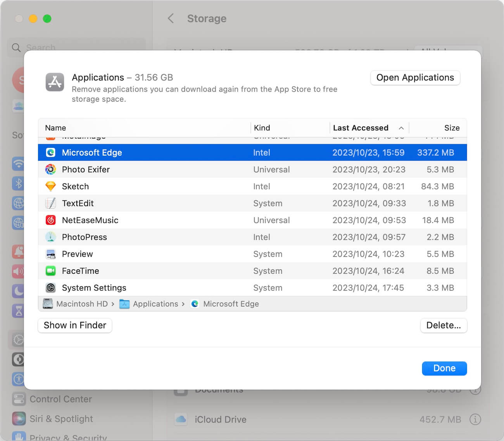Click the iCloud Drive storage row
This screenshot has height=441, width=504.
click(328, 419)
